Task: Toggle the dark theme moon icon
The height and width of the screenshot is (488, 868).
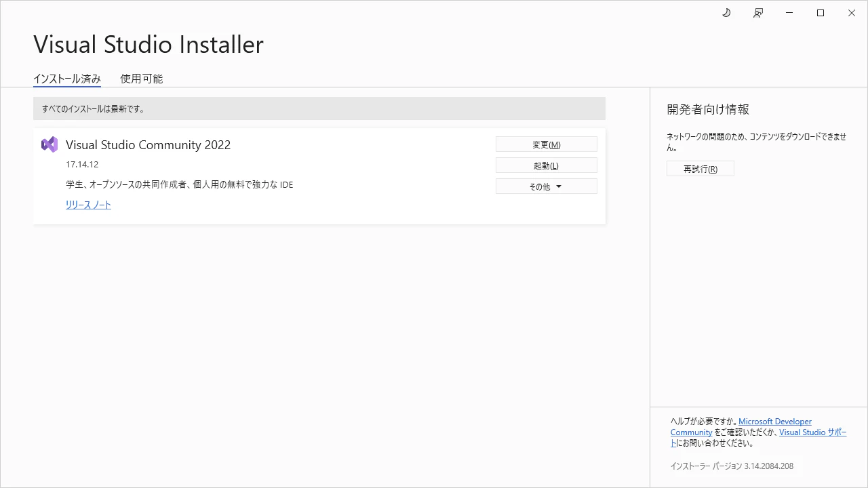Action: pos(726,13)
